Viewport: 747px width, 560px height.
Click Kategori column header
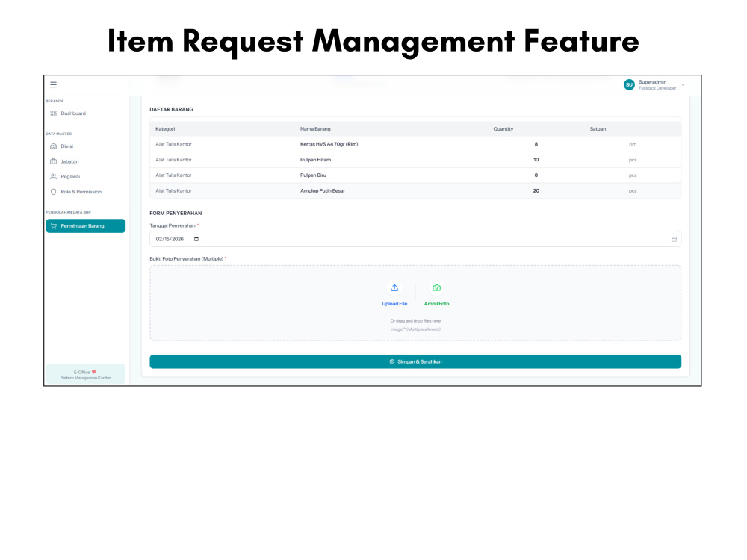tap(165, 129)
